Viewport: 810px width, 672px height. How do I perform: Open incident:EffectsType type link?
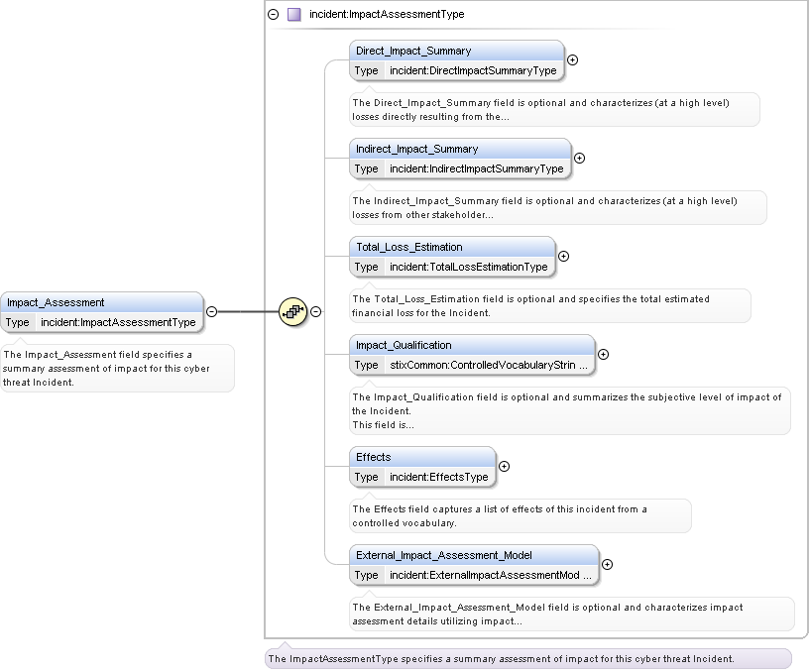click(438, 477)
